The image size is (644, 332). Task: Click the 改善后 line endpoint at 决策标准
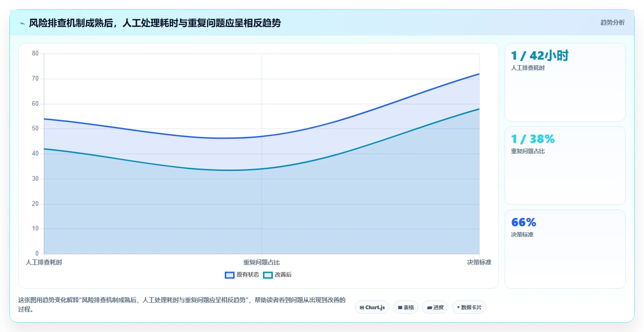479,109
